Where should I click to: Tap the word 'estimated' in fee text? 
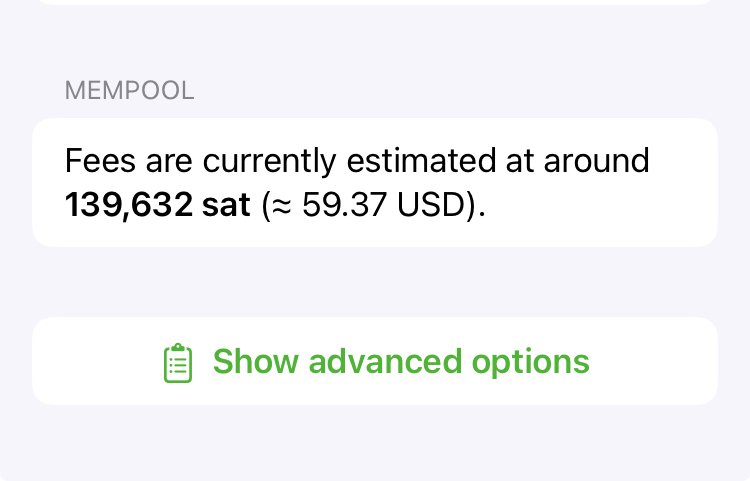point(421,161)
